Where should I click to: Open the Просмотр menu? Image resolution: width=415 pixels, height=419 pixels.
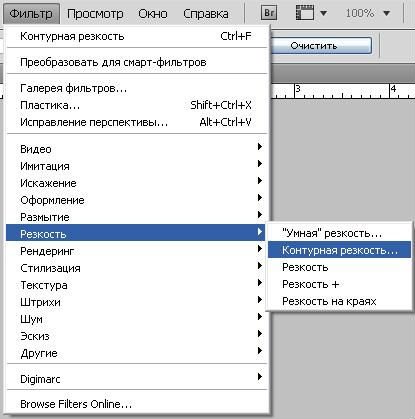coord(95,14)
